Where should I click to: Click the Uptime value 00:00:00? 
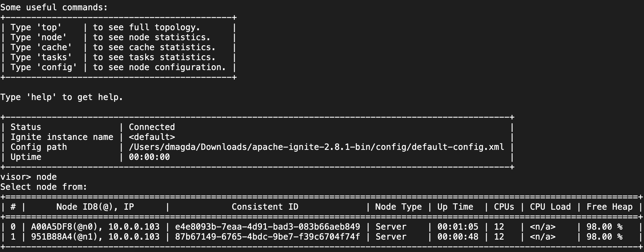149,157
